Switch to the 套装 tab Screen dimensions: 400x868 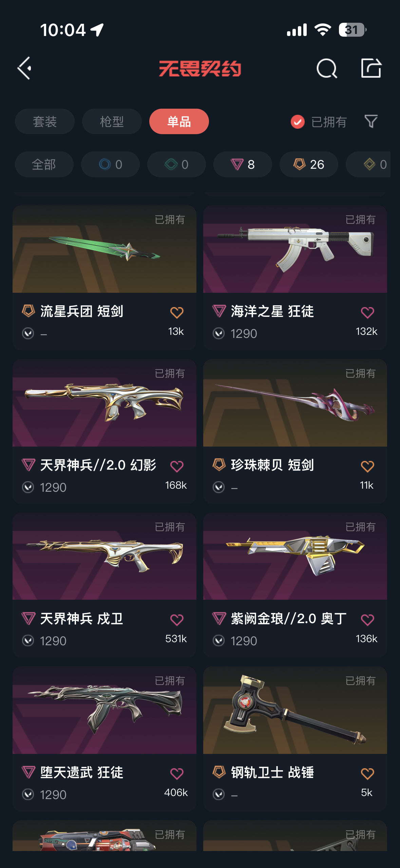coord(44,121)
